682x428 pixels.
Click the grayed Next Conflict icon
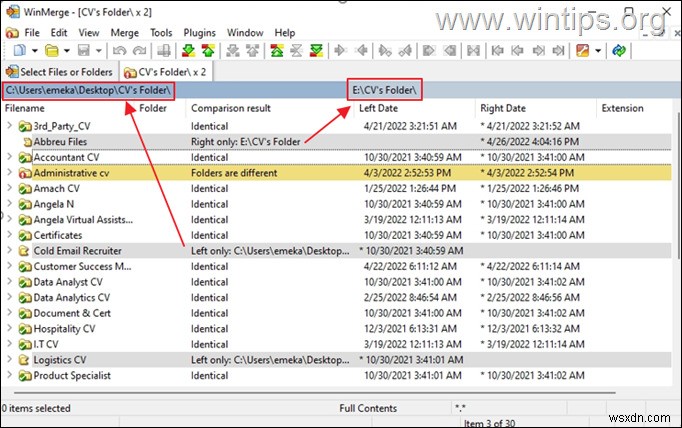tap(233, 51)
